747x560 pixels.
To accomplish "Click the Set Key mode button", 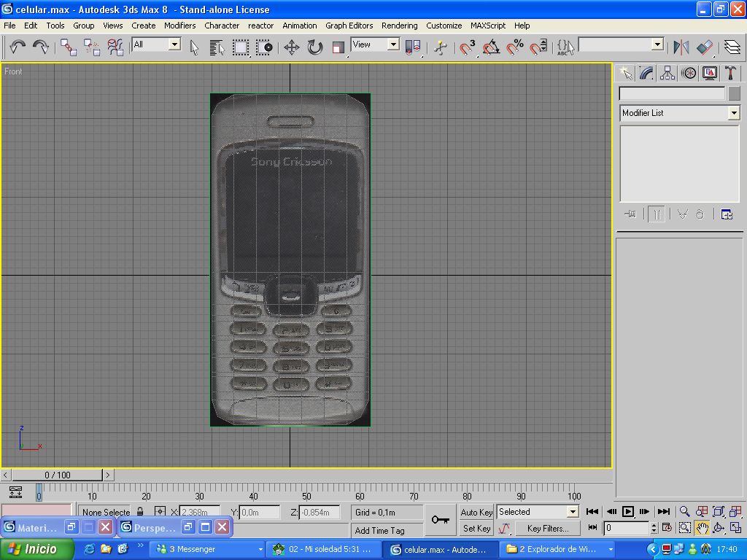I will [x=476, y=528].
